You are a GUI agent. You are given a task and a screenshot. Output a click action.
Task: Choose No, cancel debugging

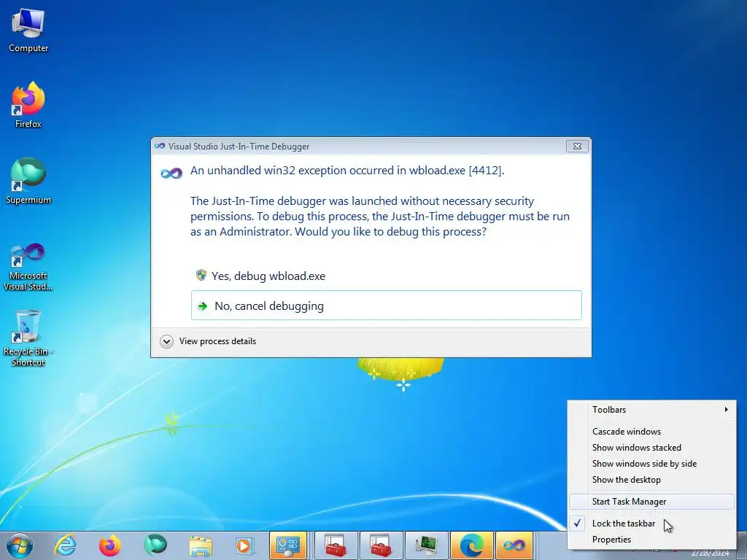pos(387,306)
